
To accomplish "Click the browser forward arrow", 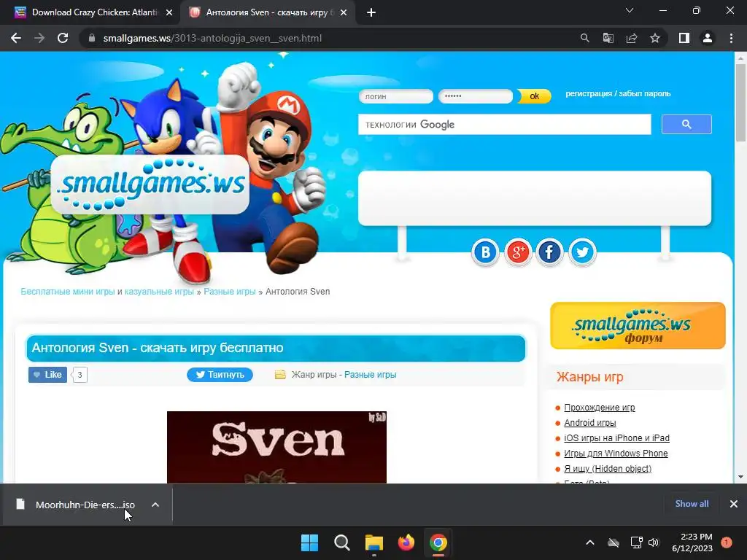I will 39,38.
